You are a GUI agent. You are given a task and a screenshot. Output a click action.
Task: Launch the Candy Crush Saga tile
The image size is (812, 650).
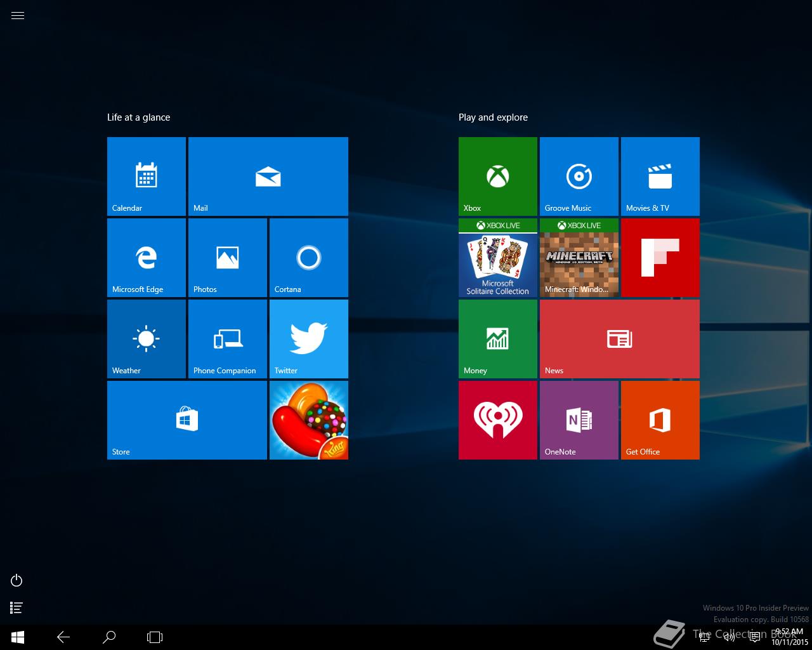309,420
